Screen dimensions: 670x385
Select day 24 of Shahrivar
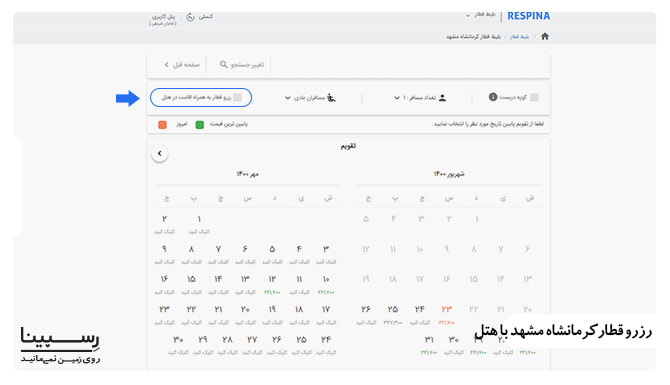pos(420,314)
